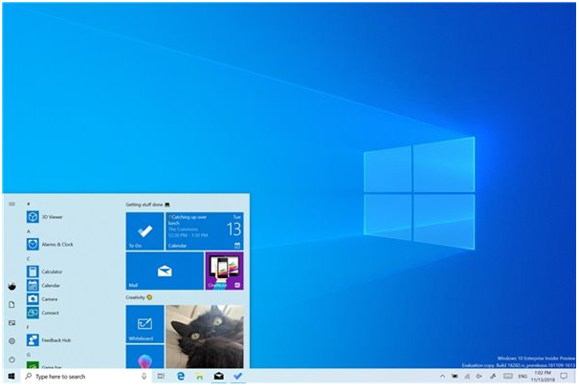579x392 pixels.
Task: Open the OneNote purple tile
Action: click(224, 271)
